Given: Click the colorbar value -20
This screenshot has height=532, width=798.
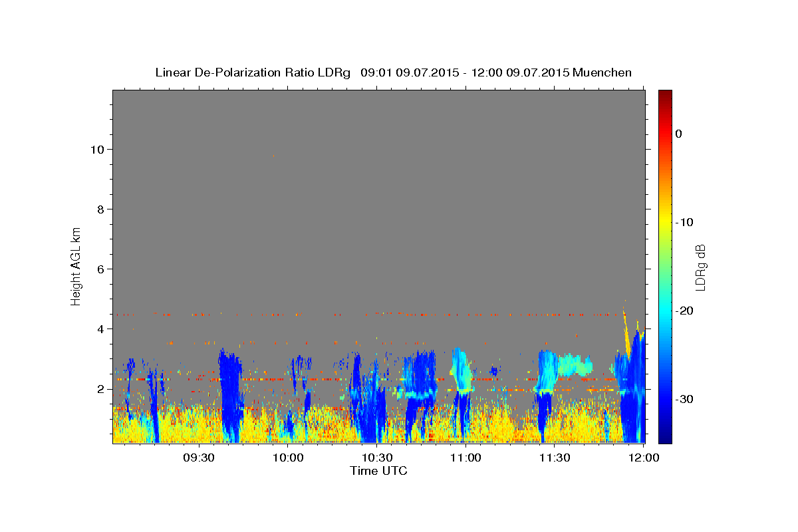Looking at the screenshot, I should 686,311.
